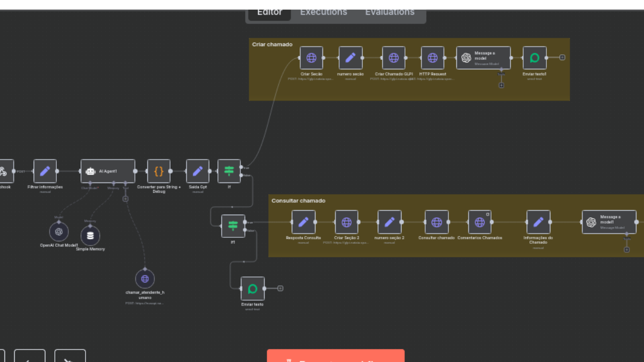
Task: Click plus connector after Enviar texto1
Action: point(562,57)
